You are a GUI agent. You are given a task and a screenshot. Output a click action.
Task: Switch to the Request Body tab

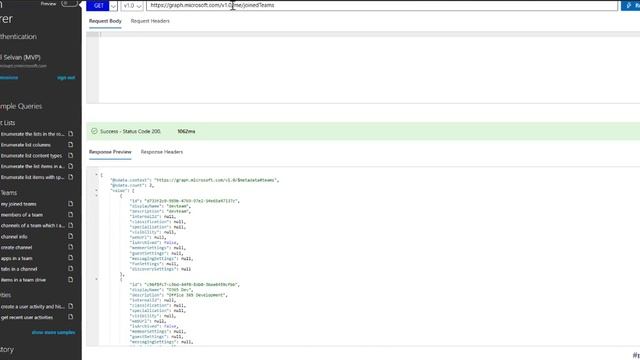coord(105,21)
